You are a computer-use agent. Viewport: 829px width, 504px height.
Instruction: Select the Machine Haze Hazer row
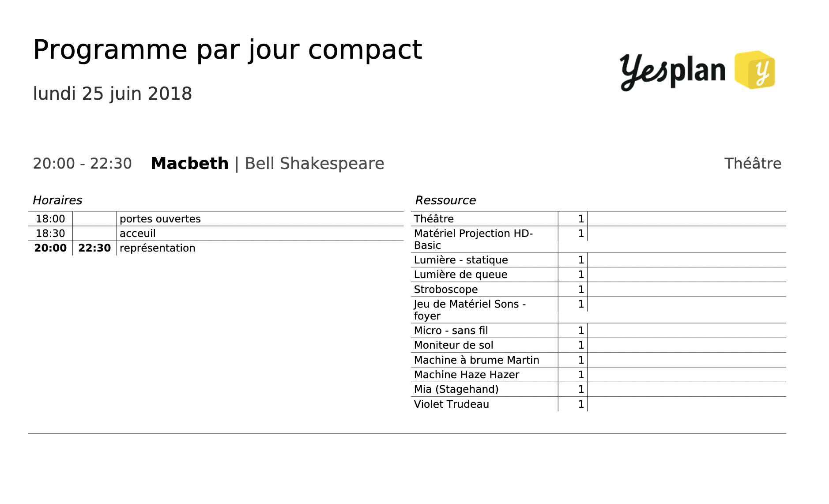click(x=466, y=375)
